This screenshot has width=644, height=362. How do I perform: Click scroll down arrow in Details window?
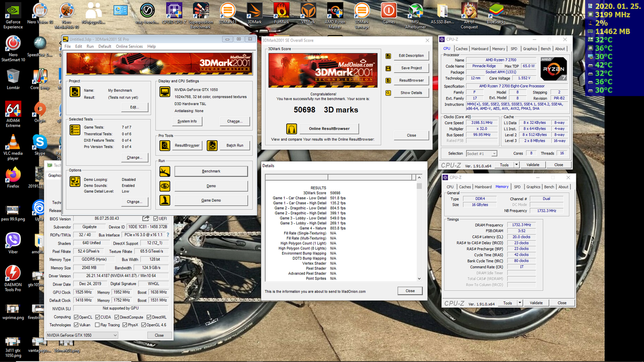[419, 279]
